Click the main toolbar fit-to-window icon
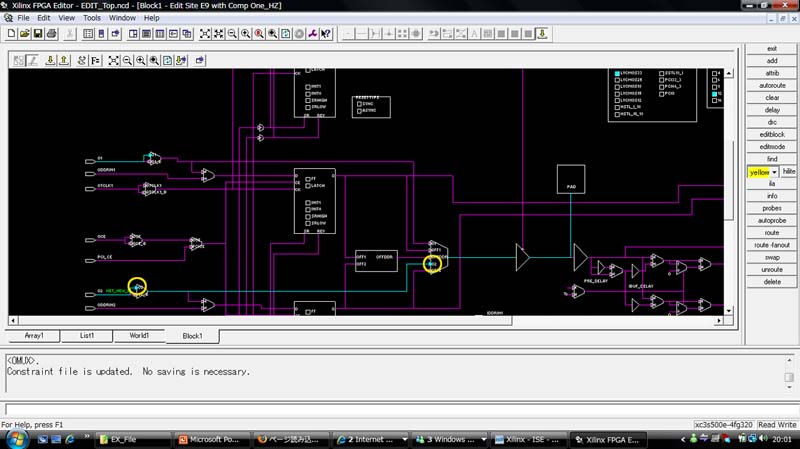800x449 pixels. tap(205, 34)
